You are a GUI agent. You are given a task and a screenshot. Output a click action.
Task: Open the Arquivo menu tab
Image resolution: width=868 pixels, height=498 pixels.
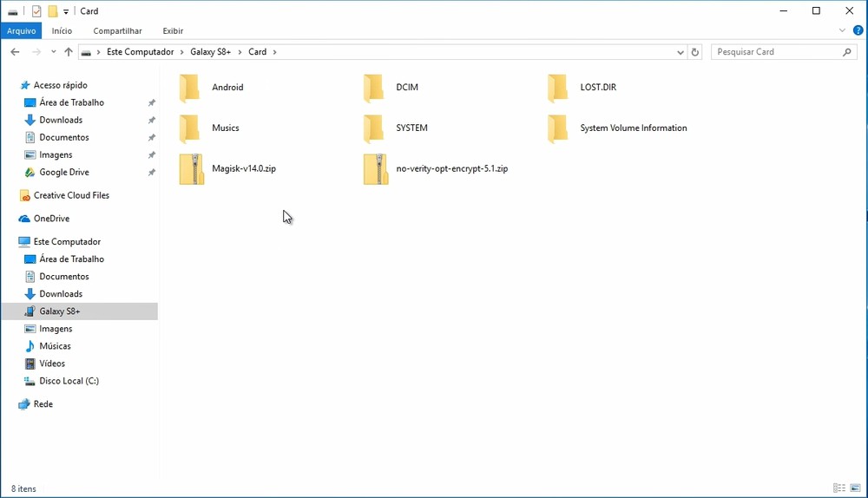tap(21, 30)
